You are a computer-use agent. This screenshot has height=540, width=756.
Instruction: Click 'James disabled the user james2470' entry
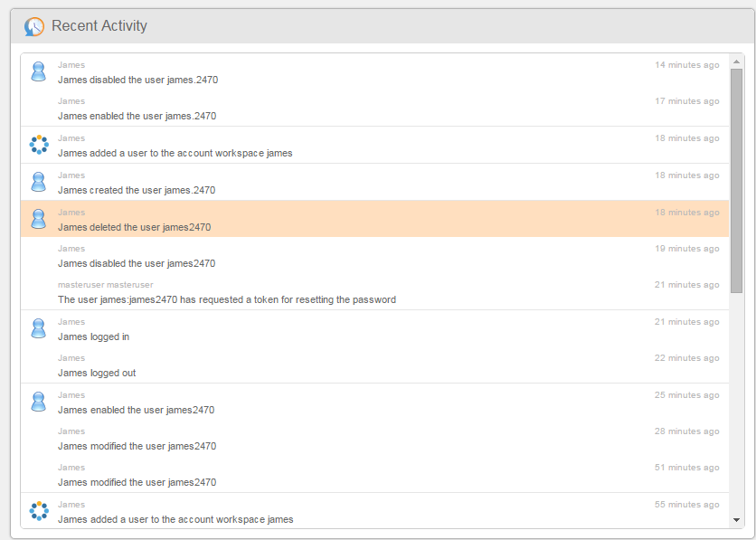tap(137, 263)
